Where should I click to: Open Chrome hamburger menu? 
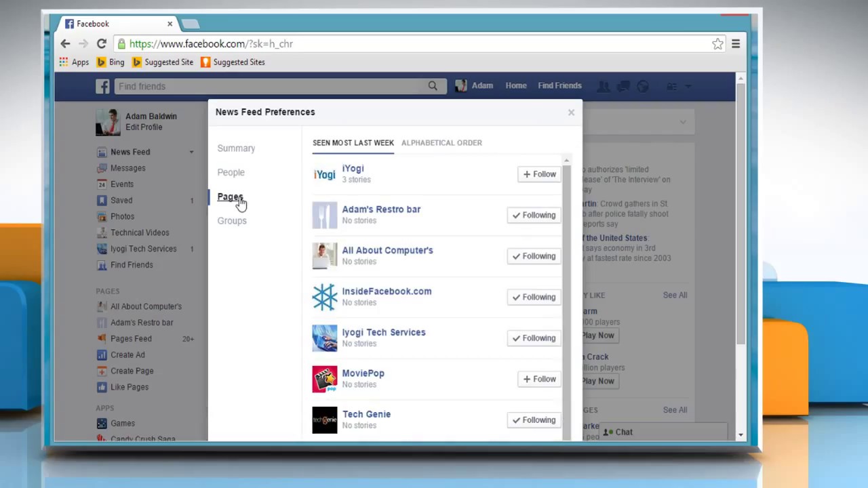(x=736, y=44)
